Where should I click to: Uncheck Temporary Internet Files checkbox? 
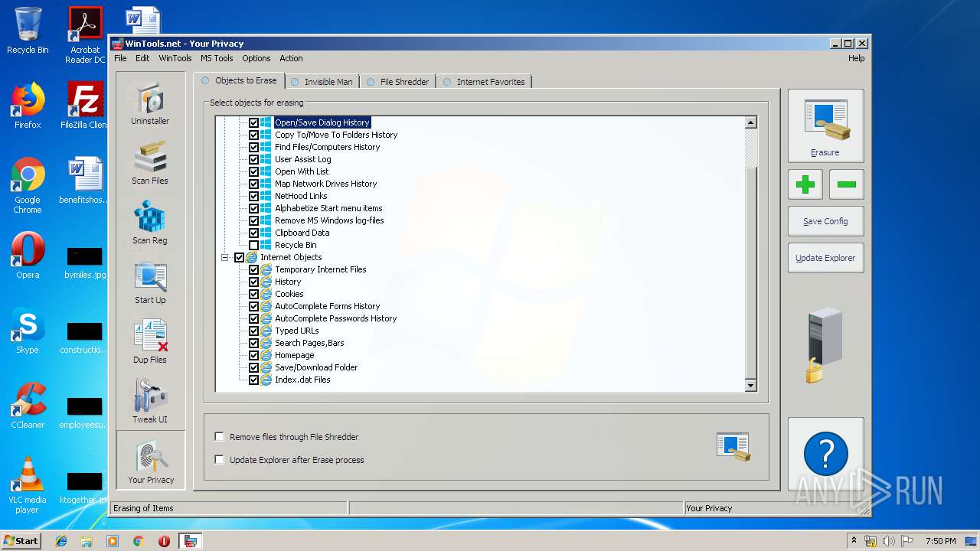[x=254, y=269]
